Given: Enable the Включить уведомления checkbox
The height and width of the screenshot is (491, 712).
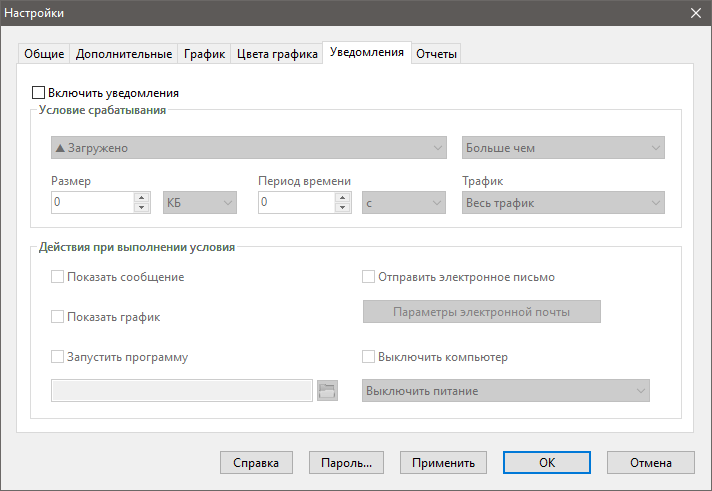Looking at the screenshot, I should [x=40, y=93].
